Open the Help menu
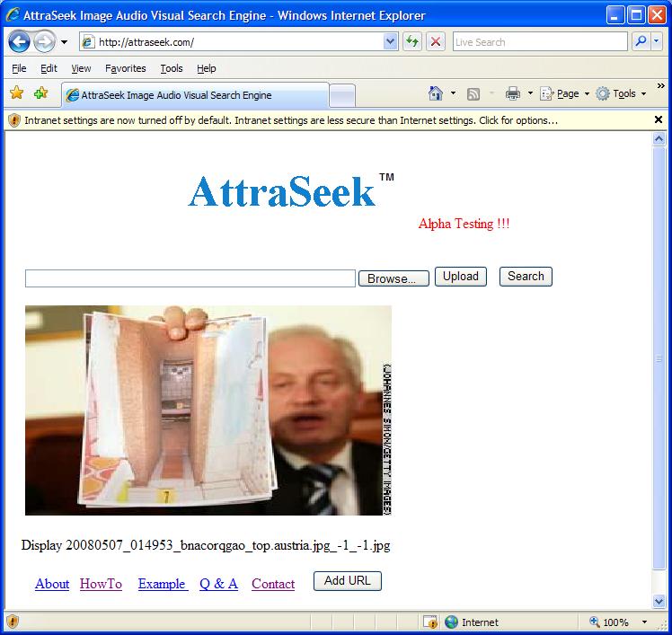672x635 pixels. [206, 68]
